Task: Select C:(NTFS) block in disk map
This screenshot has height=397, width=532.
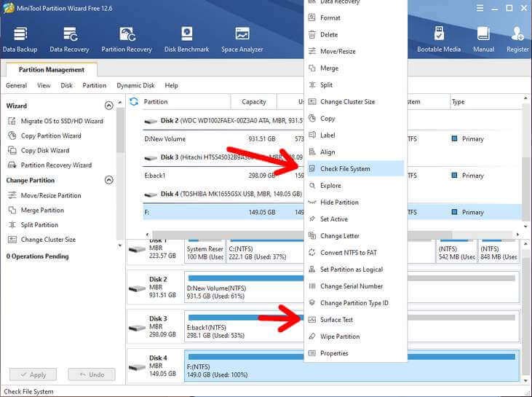Action: [266, 253]
